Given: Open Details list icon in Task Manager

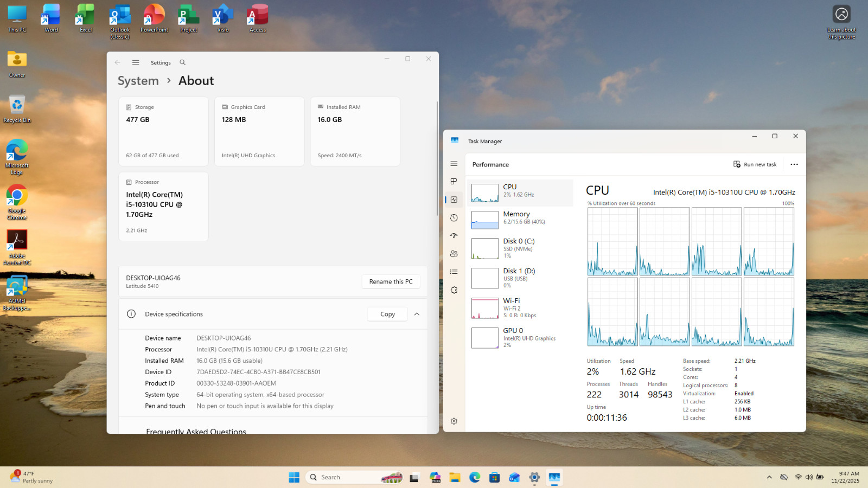Looking at the screenshot, I should click(x=454, y=272).
